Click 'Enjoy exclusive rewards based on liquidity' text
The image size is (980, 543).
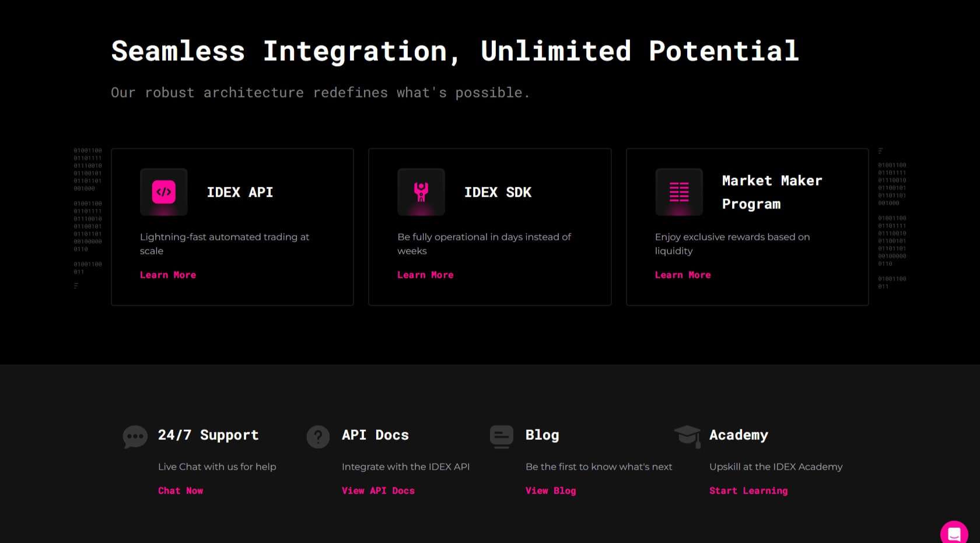coord(732,244)
